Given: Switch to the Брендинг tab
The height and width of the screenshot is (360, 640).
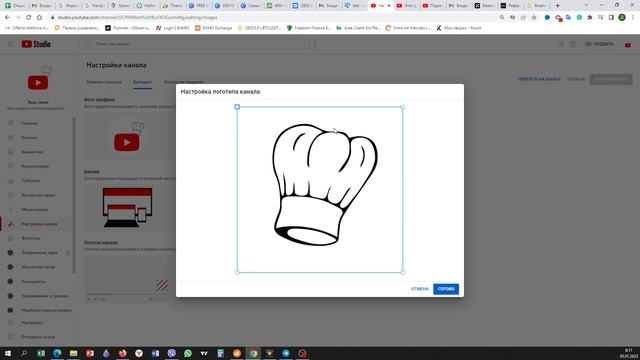Looking at the screenshot, I should click(142, 82).
